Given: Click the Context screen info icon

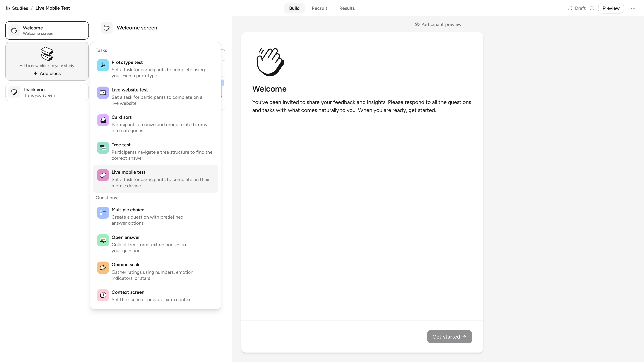Looking at the screenshot, I should point(103,295).
